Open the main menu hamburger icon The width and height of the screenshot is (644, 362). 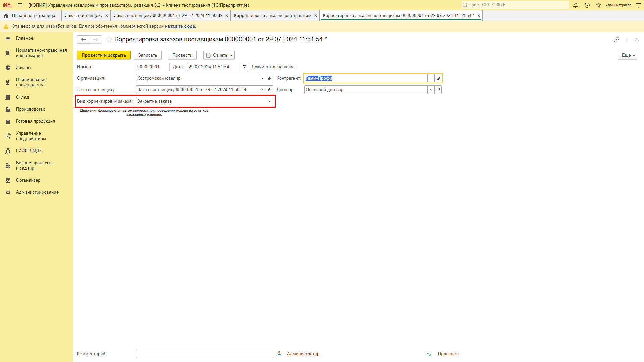(x=20, y=5)
